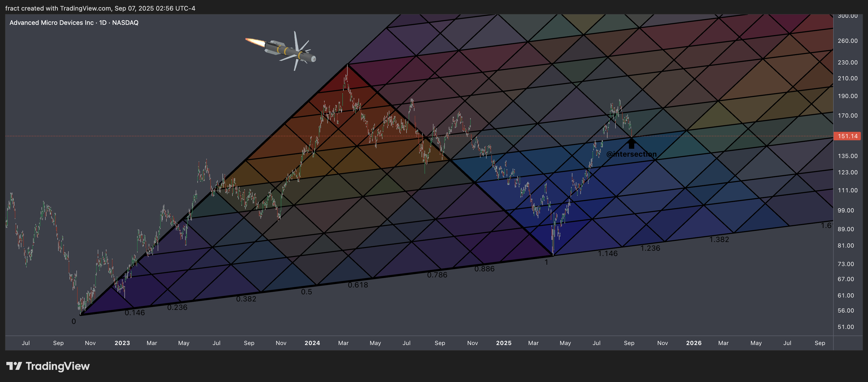Click the 1.146 fib level label
Screen dimensions: 868x382
[608, 253]
